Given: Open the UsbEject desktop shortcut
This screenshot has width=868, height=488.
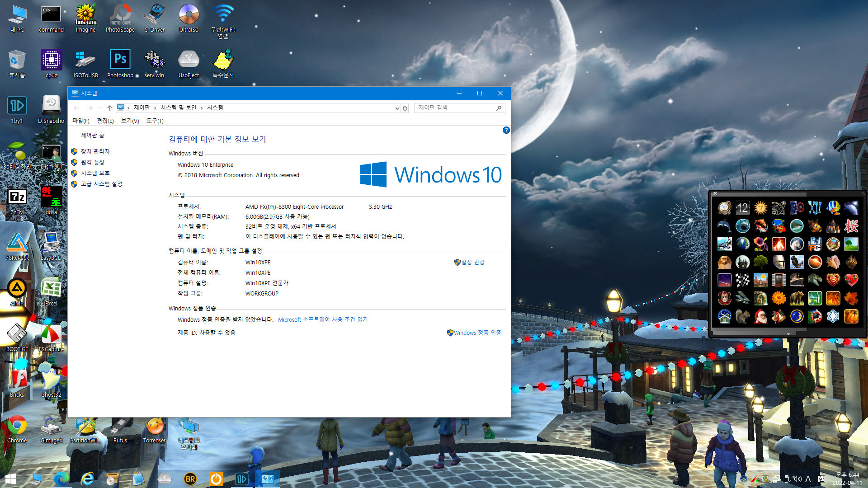Looking at the screenshot, I should click(x=189, y=64).
